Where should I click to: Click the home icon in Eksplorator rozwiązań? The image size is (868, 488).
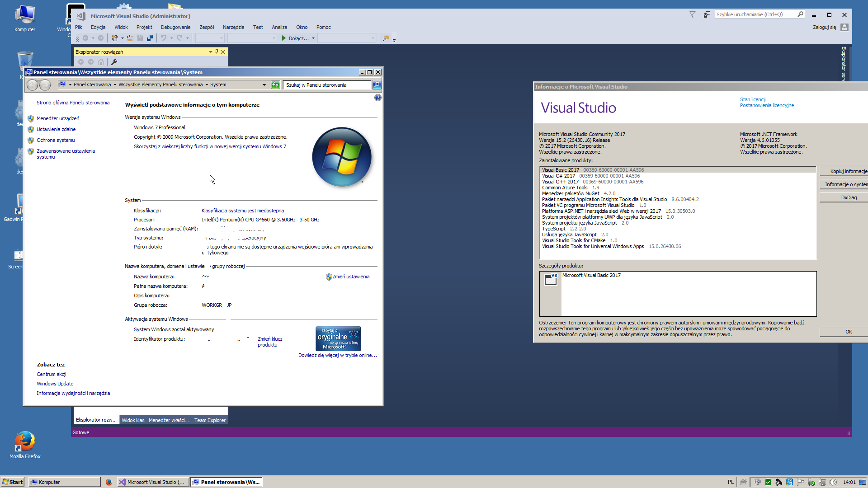[x=101, y=62]
